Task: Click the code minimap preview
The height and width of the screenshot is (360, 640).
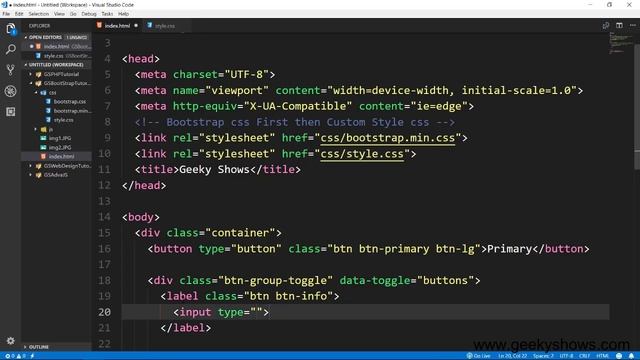Action: 621,43
